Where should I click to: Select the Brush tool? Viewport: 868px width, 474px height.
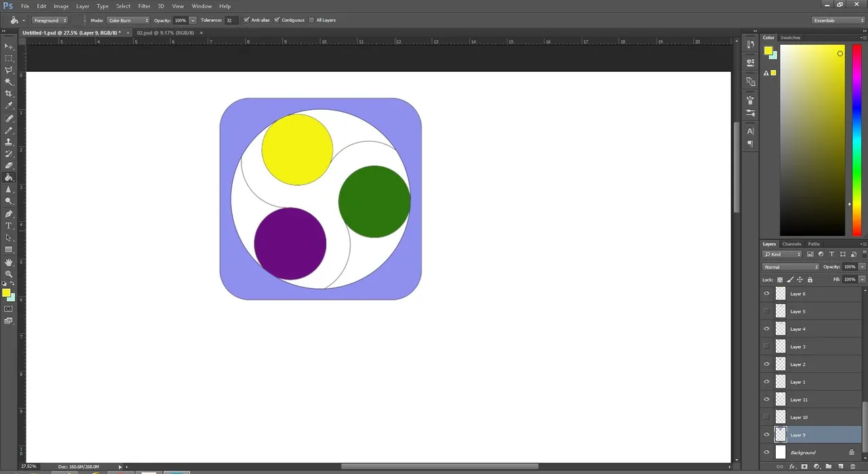click(9, 130)
